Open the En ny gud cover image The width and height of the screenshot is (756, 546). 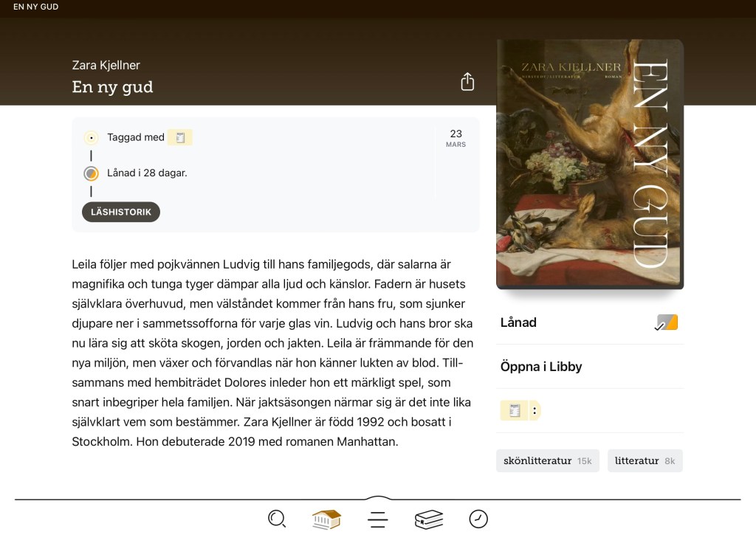click(x=590, y=164)
